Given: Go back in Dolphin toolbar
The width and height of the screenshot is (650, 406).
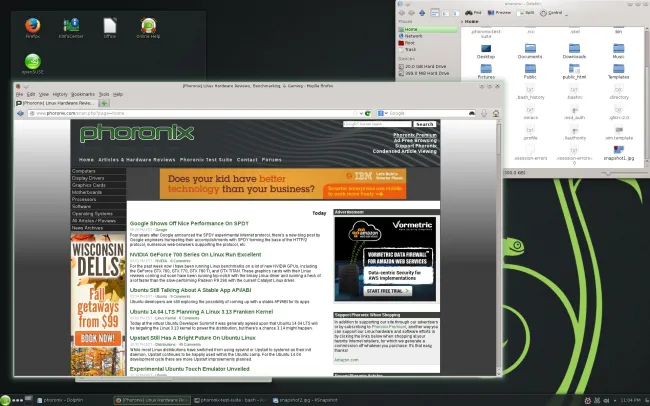Looking at the screenshot, I should coord(401,13).
